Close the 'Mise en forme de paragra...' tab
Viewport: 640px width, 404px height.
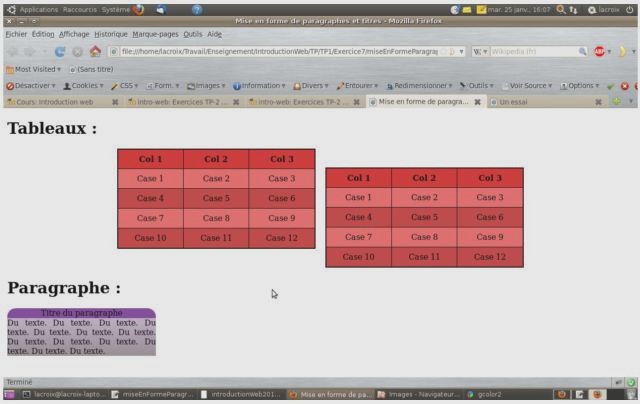click(x=477, y=102)
